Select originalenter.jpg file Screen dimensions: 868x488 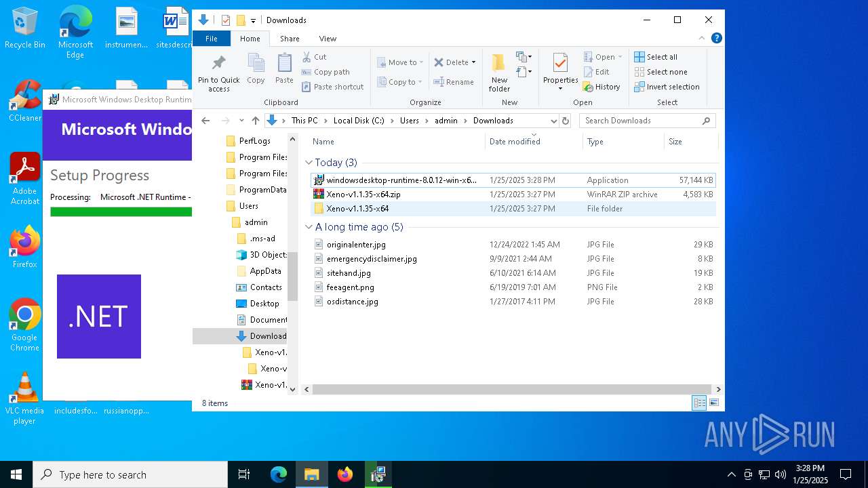point(513,245)
